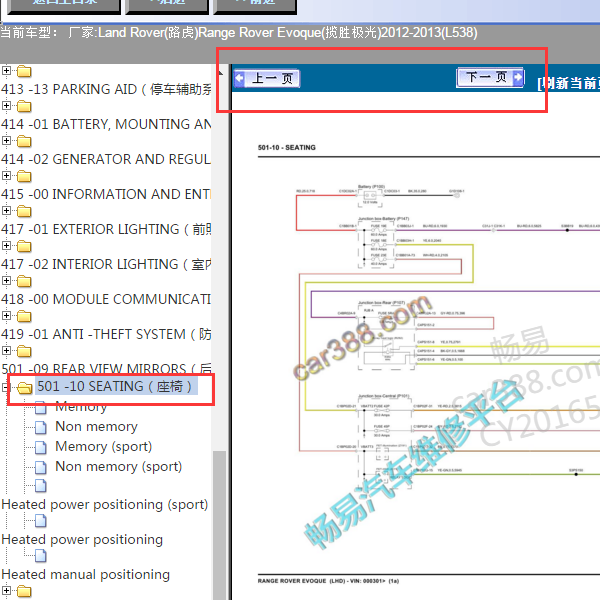Expand the 413-13 PARKING AID tree node
This screenshot has height=600, width=600.
[x=6, y=71]
